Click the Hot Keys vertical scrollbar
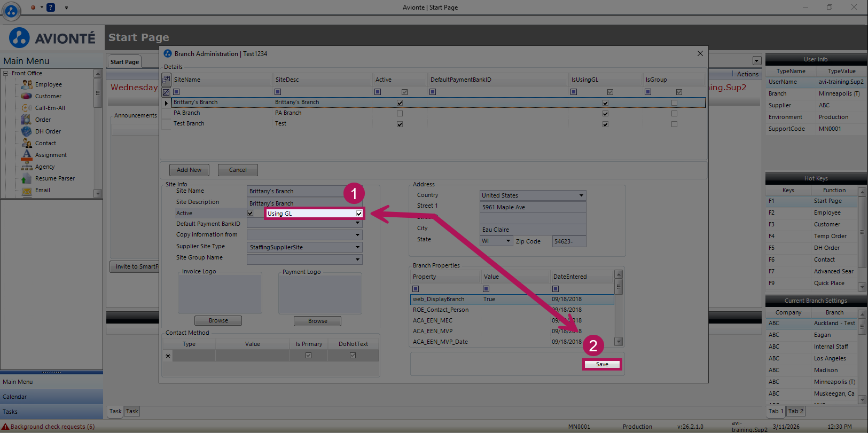Screen dimensions: 868x433 coord(862,239)
